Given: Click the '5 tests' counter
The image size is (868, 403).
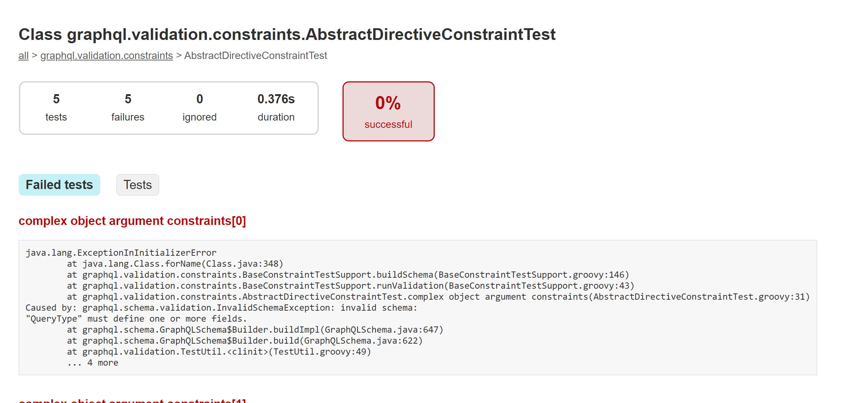Looking at the screenshot, I should coord(56,108).
